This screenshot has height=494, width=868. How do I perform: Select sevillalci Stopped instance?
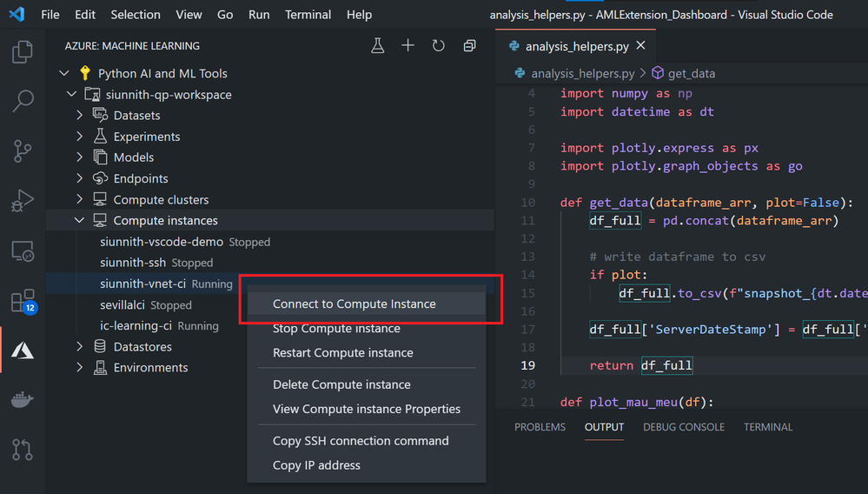(146, 305)
